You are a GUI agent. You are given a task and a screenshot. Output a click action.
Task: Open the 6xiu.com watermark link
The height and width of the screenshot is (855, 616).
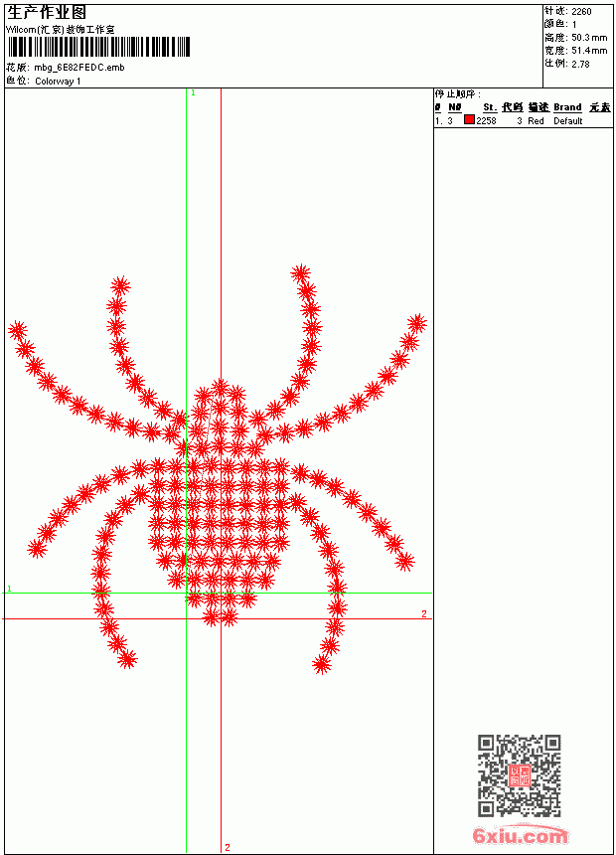[x=520, y=835]
